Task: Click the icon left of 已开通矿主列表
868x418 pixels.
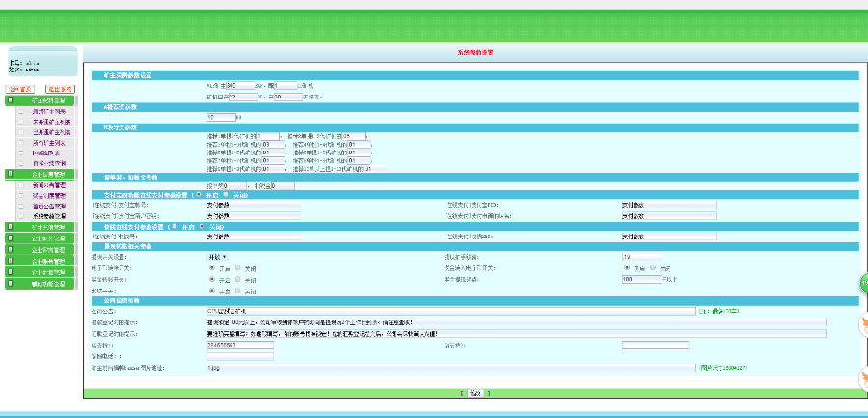Action: coord(21,132)
